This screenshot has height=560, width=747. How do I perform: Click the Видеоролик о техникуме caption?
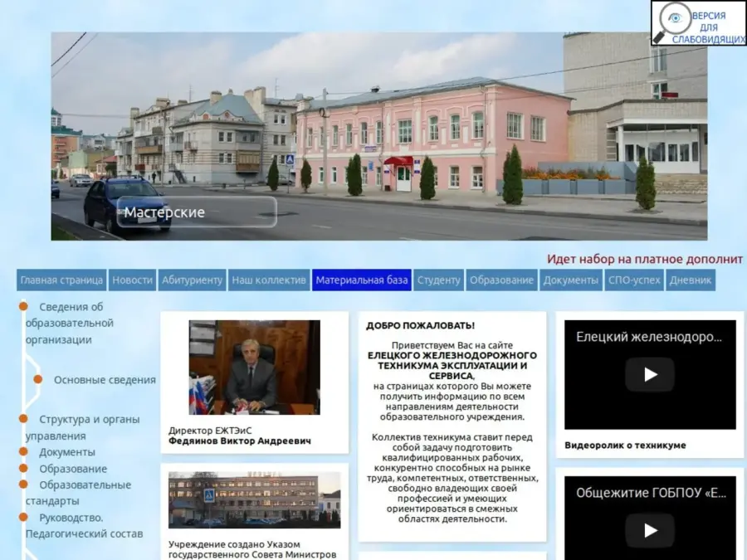(625, 446)
